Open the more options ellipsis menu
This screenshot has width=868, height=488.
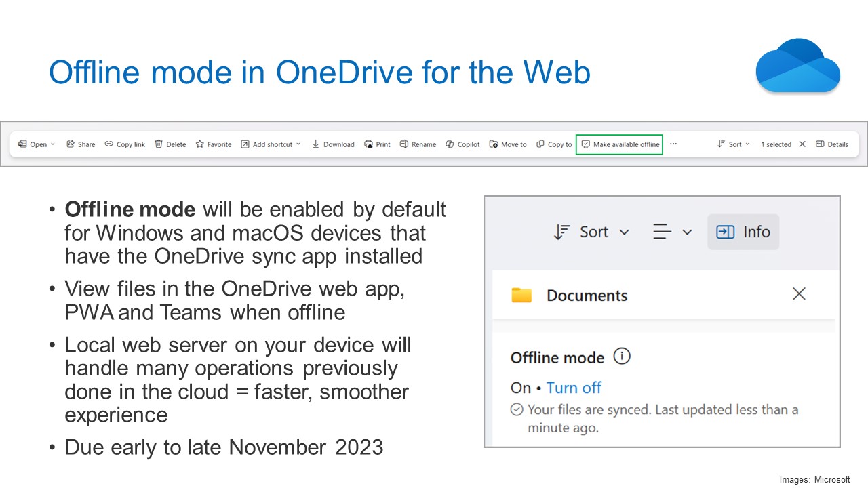(x=673, y=144)
